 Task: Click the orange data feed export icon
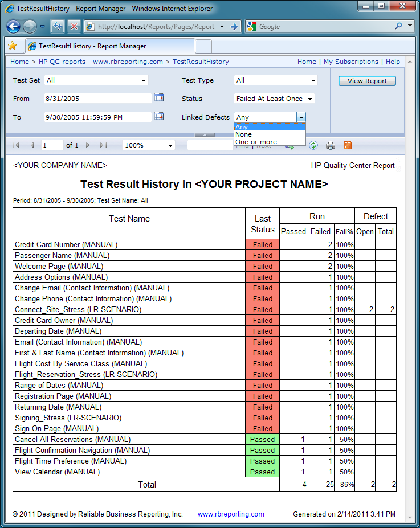(x=348, y=145)
